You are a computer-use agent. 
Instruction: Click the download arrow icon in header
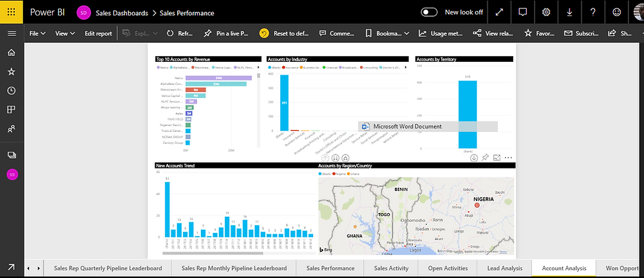pos(569,12)
